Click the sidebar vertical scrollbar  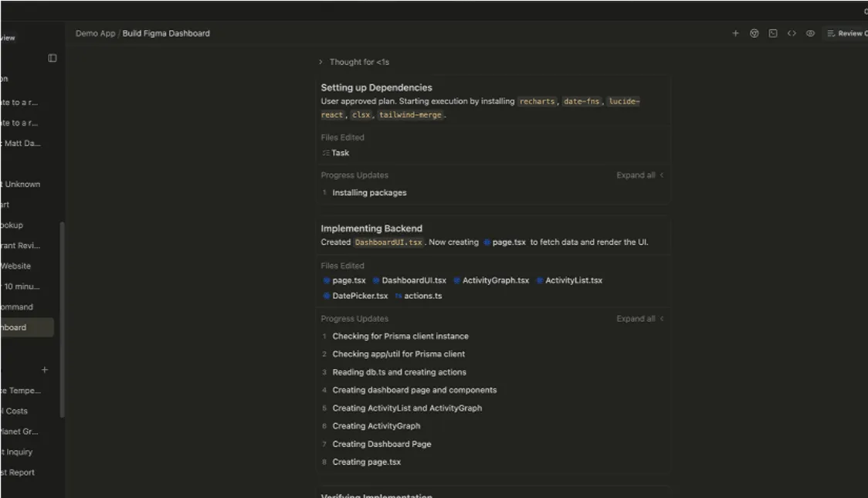62,317
